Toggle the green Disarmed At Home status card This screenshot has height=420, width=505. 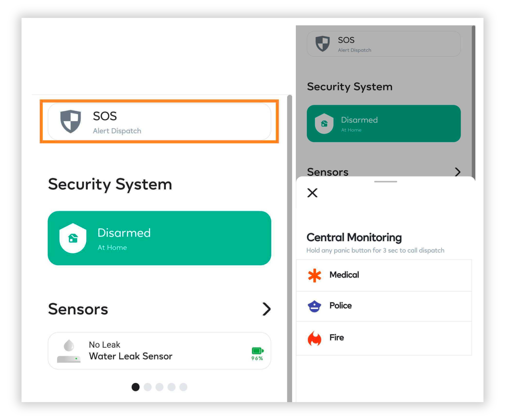pyautogui.click(x=159, y=238)
